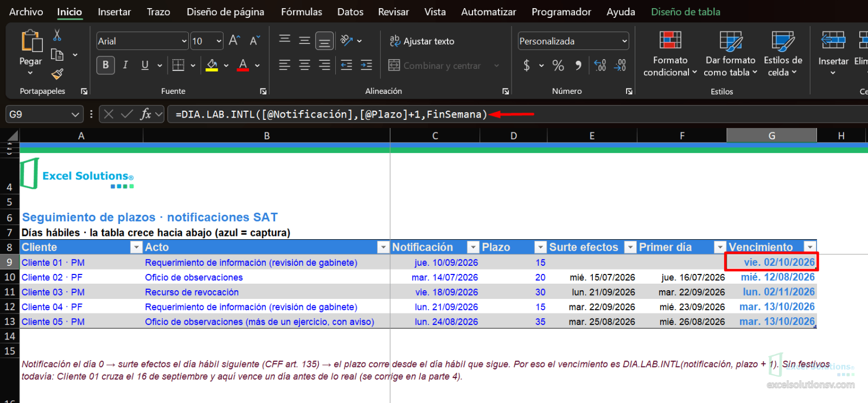The width and height of the screenshot is (868, 403).
Task: Open the Cliente column filter dropdown
Action: (136, 247)
